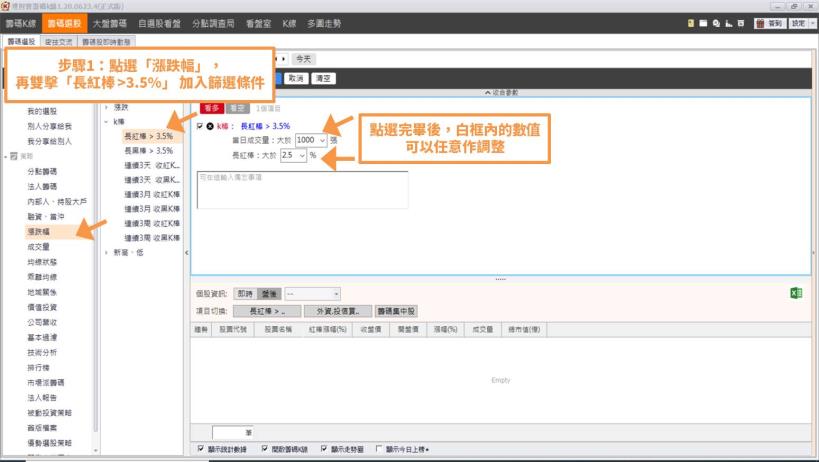Viewport: 819px width, 462px height.
Task: Expand the 新高．低 tree node
Action: click(107, 253)
